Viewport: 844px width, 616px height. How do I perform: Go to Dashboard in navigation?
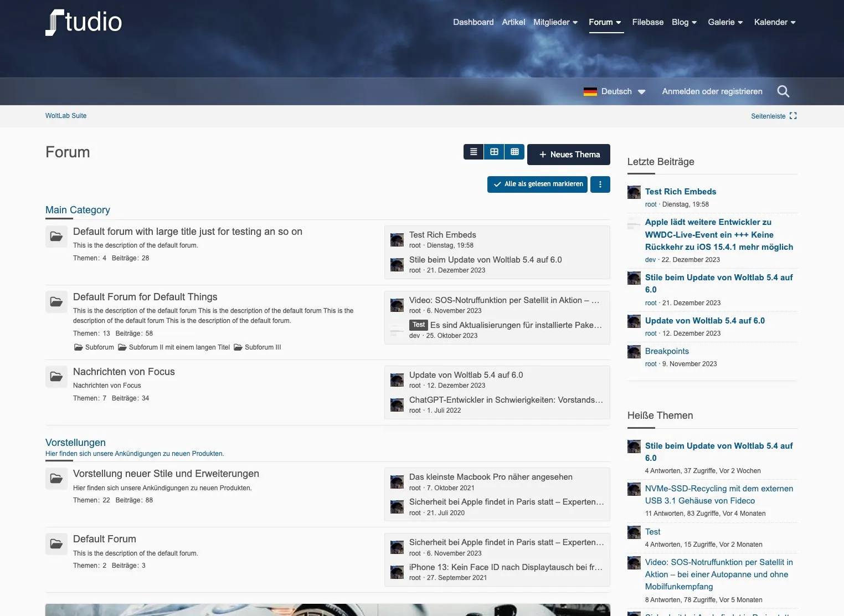pos(473,22)
